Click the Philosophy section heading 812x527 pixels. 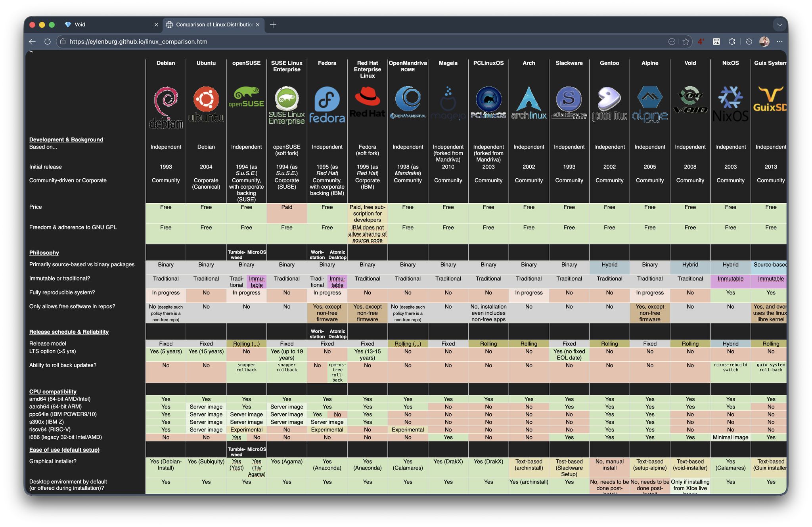[x=44, y=253]
